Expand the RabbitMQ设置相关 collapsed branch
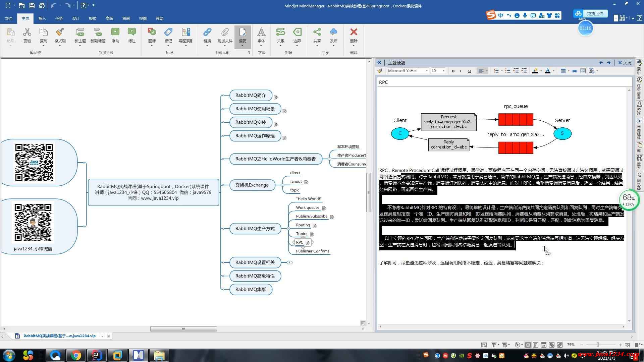The image size is (644, 362). [x=290, y=262]
